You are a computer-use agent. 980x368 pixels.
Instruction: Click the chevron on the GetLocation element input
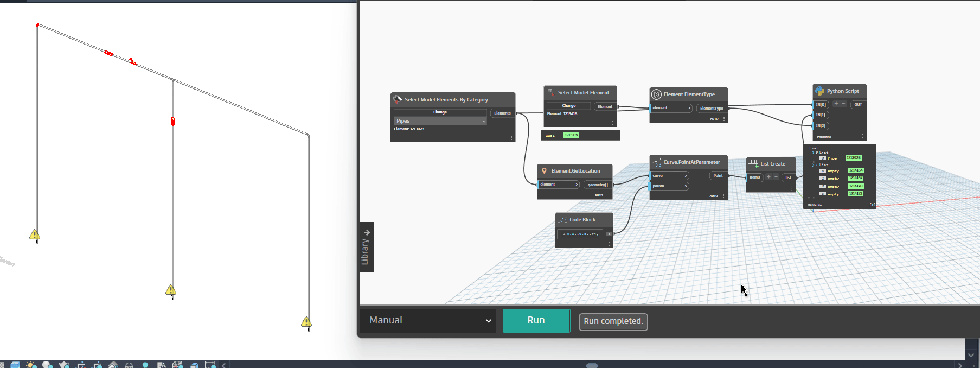(577, 185)
